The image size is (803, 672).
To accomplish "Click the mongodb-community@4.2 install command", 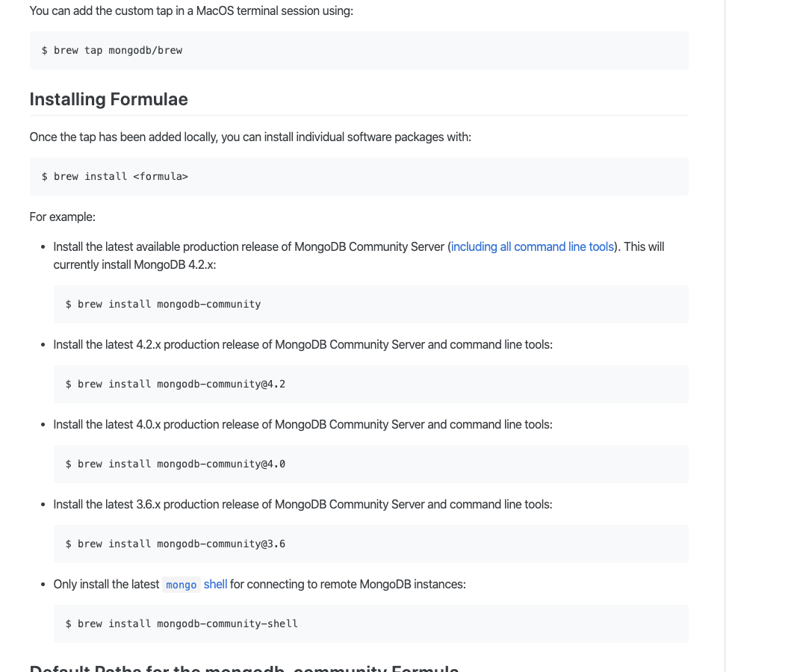I will [x=371, y=384].
